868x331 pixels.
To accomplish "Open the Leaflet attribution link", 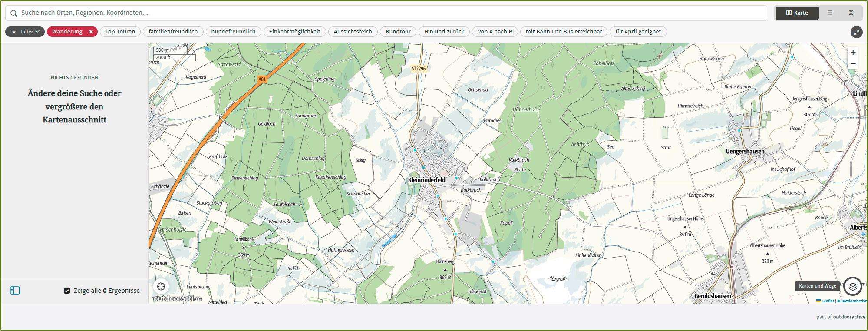I will tap(827, 301).
